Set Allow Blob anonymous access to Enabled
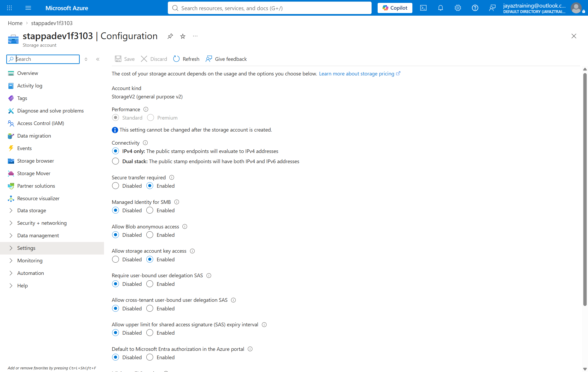 pos(150,235)
